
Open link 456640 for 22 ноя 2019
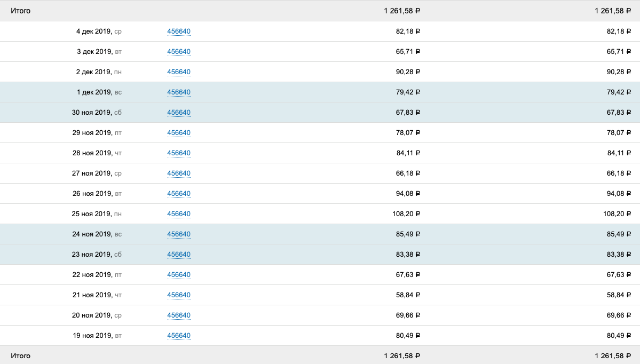click(179, 275)
